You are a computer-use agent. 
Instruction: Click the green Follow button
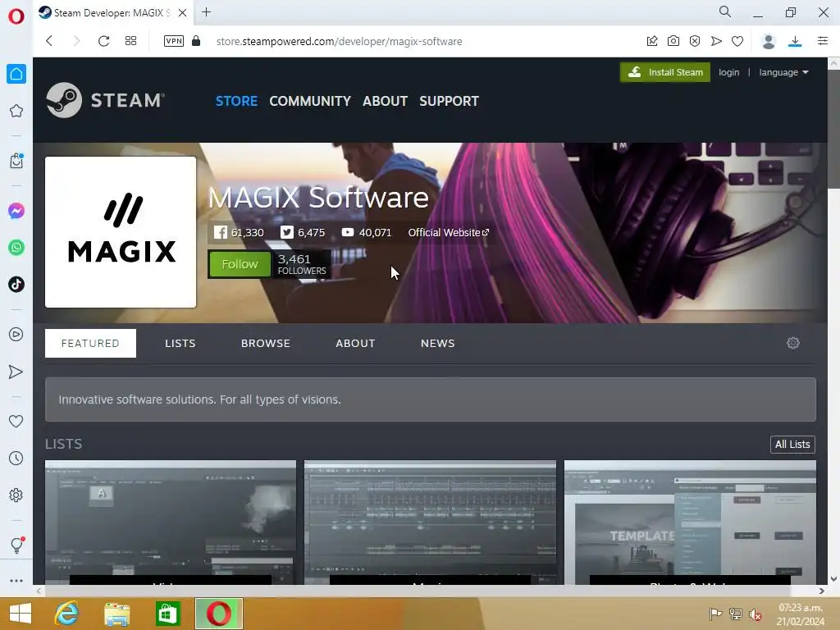pyautogui.click(x=240, y=264)
